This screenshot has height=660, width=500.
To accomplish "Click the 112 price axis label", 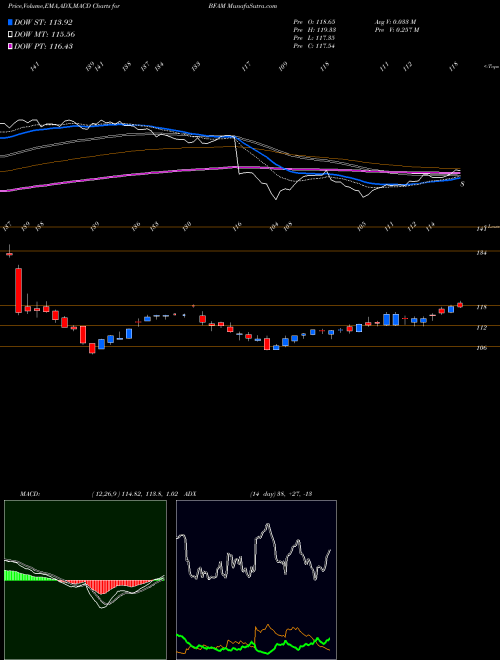I will [482, 327].
